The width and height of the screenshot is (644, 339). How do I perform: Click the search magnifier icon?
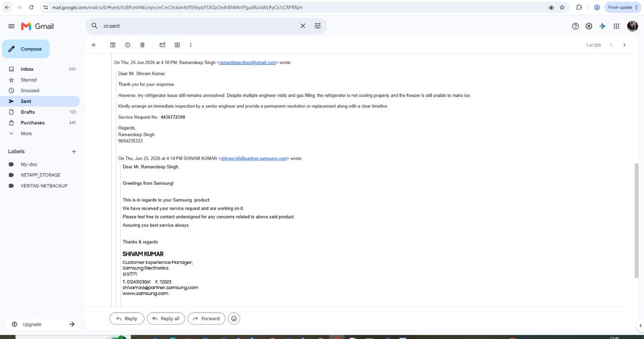[x=94, y=26]
